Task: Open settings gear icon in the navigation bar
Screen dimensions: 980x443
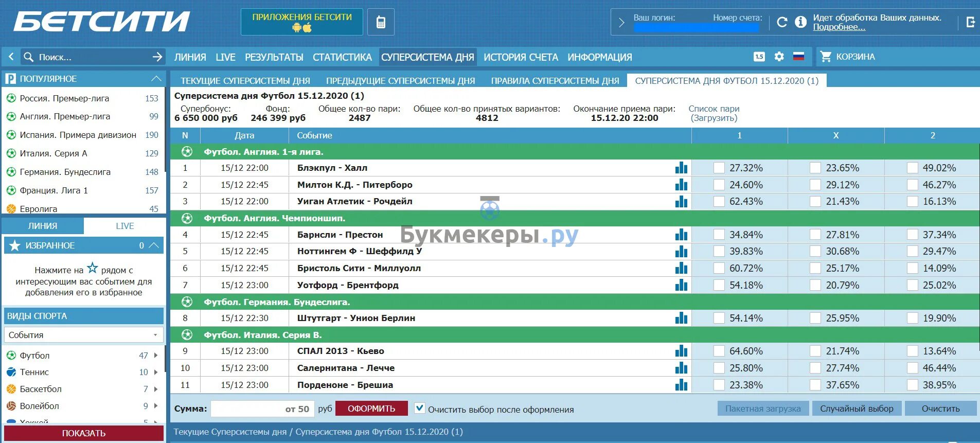Action: click(x=779, y=57)
